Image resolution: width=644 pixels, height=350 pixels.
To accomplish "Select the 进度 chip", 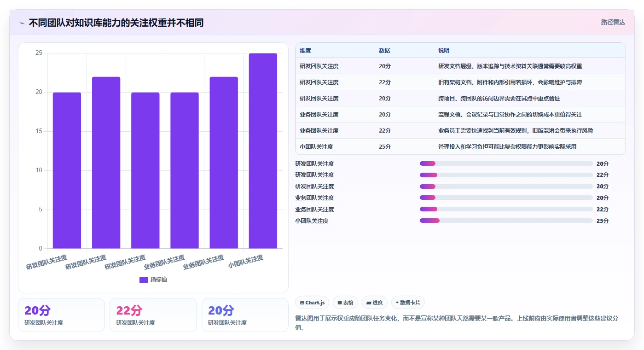I will pyautogui.click(x=375, y=303).
